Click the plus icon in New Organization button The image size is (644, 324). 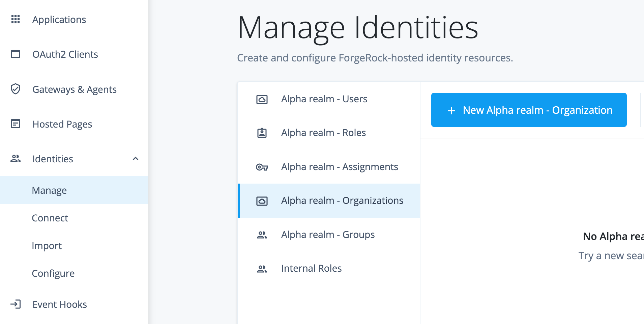[451, 110]
